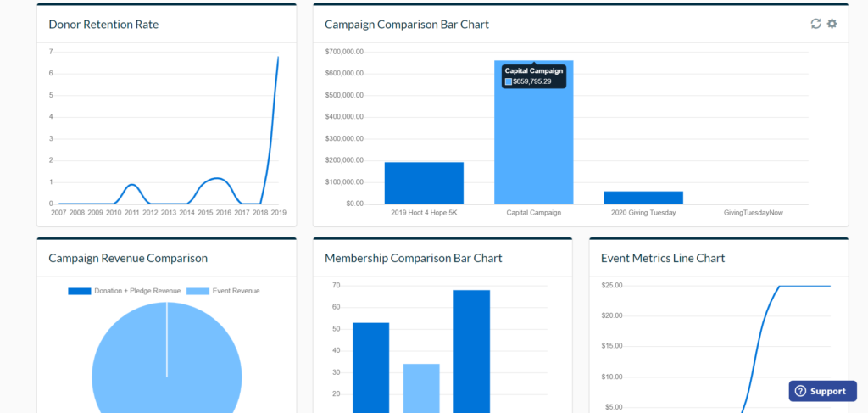
Task: Click the Membership bar reaching 53
Action: (x=371, y=367)
